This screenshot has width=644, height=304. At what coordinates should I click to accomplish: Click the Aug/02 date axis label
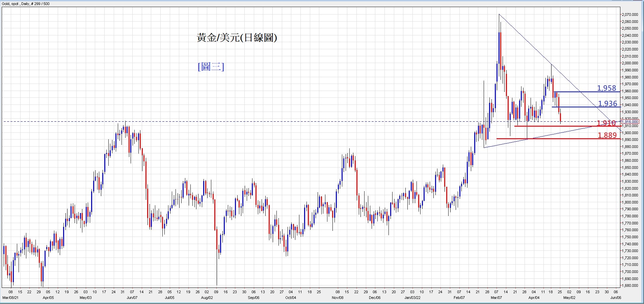coord(207,298)
